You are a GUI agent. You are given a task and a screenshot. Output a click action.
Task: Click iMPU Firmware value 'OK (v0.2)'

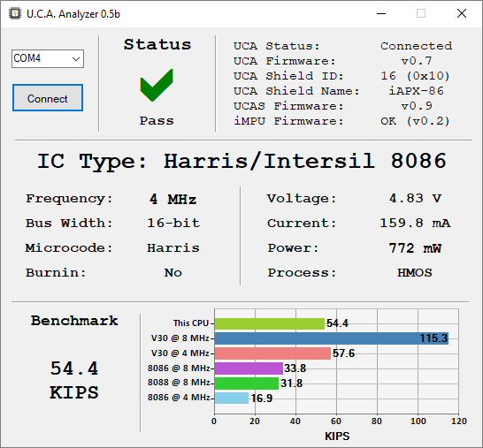415,121
